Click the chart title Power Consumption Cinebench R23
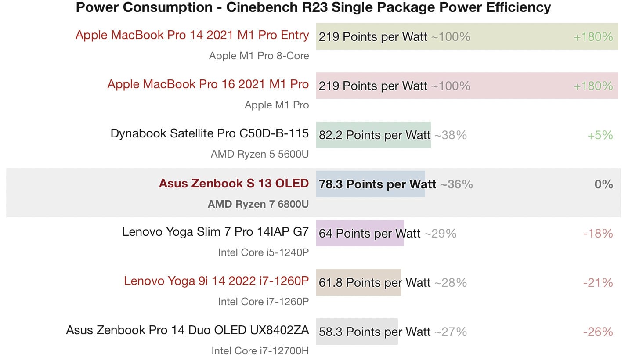This screenshot has height=364, width=625. 313,7
